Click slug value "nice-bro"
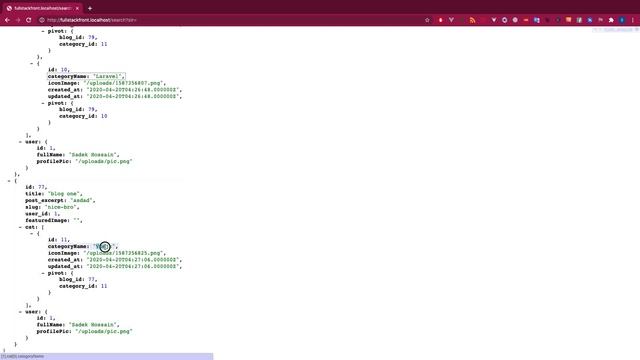 pyautogui.click(x=60, y=207)
